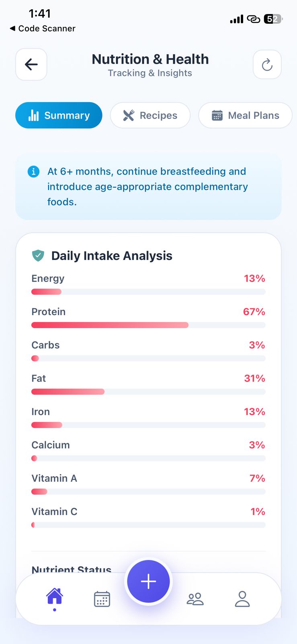Tap the green shield check icon

[38, 256]
